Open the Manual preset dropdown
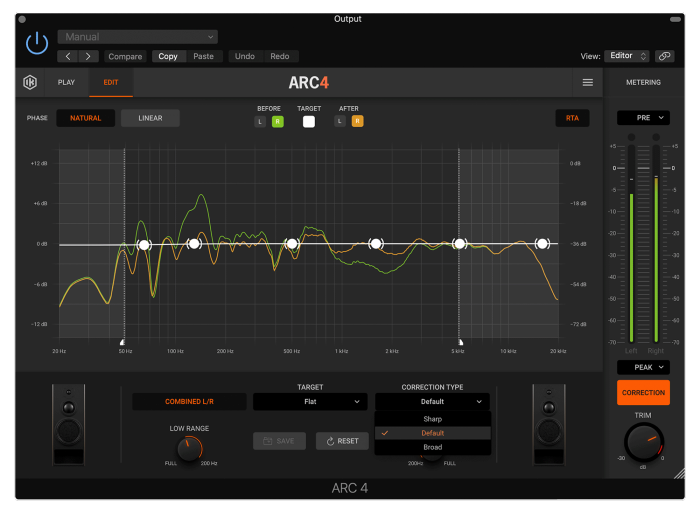Viewport: 700px width, 517px height. coord(137,37)
